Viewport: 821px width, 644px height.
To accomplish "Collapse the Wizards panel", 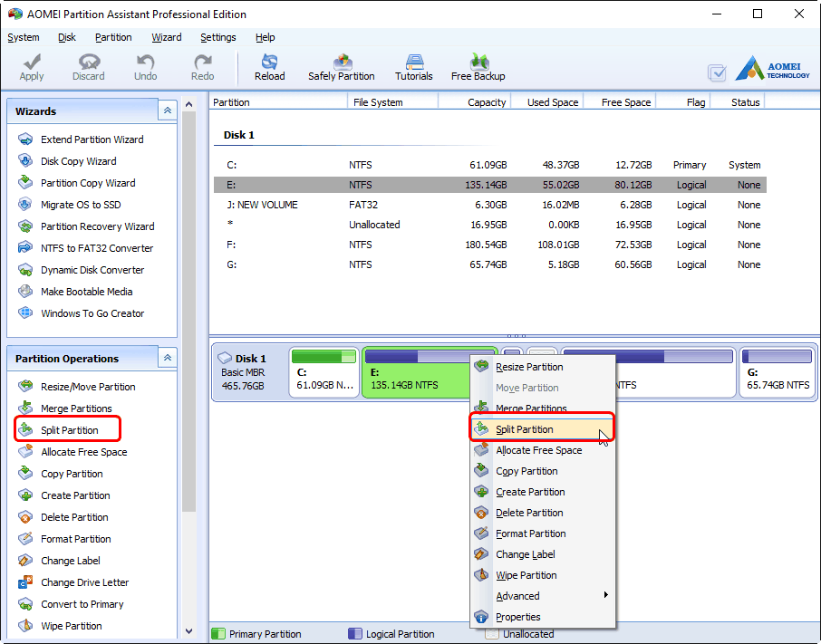I will point(168,111).
